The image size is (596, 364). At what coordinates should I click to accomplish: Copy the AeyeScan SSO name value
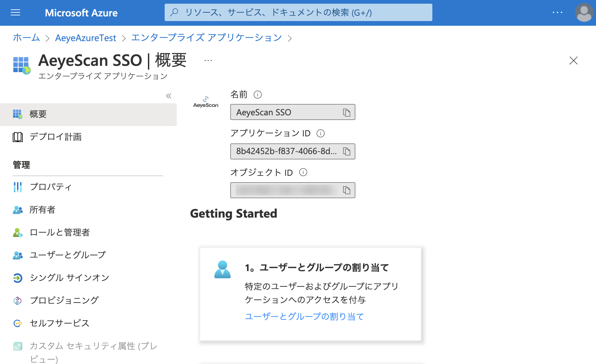[346, 113]
